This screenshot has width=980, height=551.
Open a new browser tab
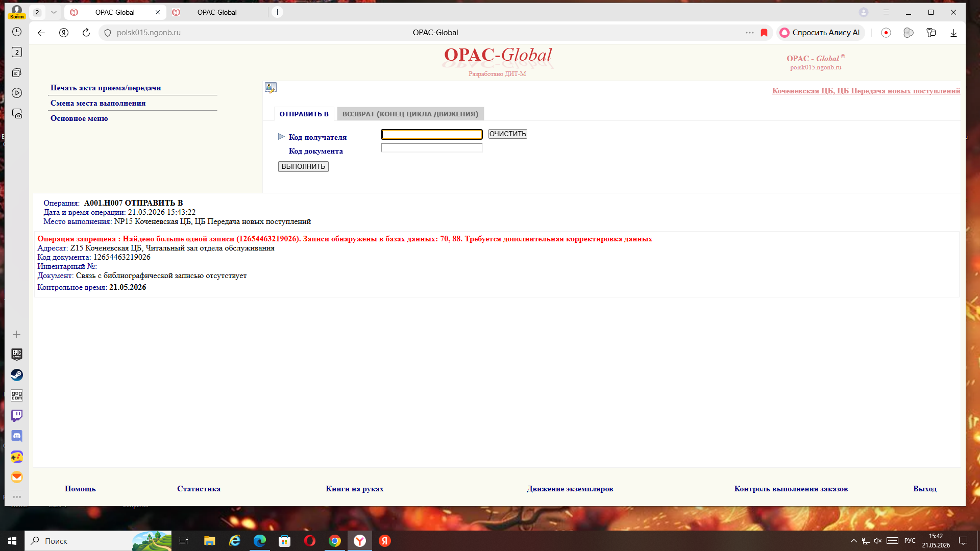(277, 12)
